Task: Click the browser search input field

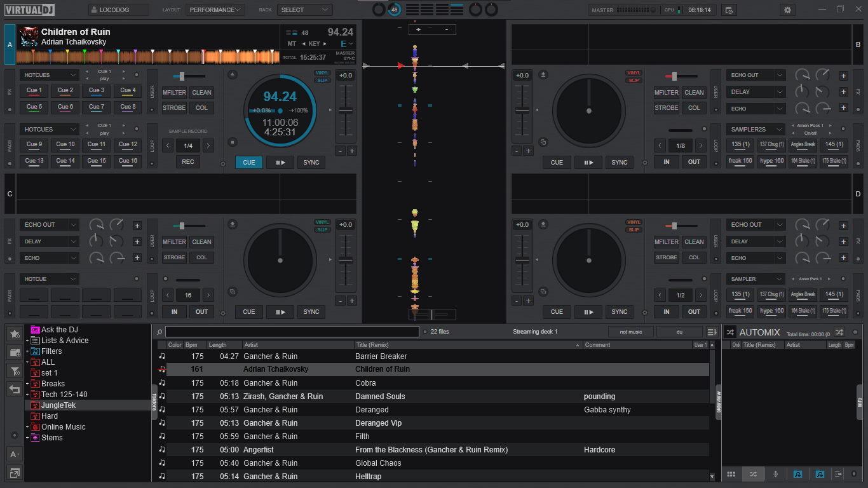Action: pyautogui.click(x=292, y=332)
